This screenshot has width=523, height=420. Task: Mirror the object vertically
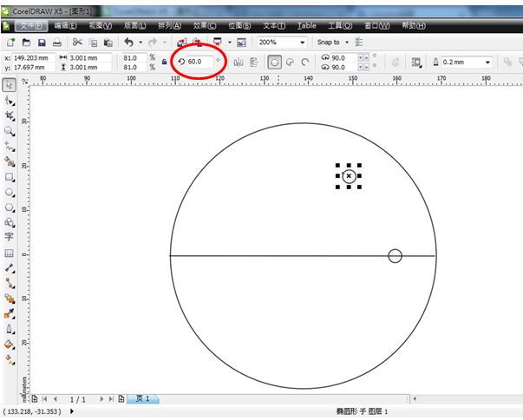point(254,62)
